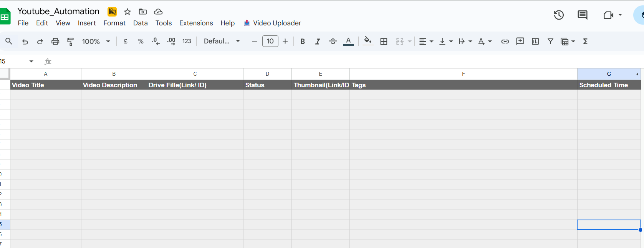This screenshot has width=644, height=248.
Task: Open the Video Uploader custom menu
Action: (273, 23)
